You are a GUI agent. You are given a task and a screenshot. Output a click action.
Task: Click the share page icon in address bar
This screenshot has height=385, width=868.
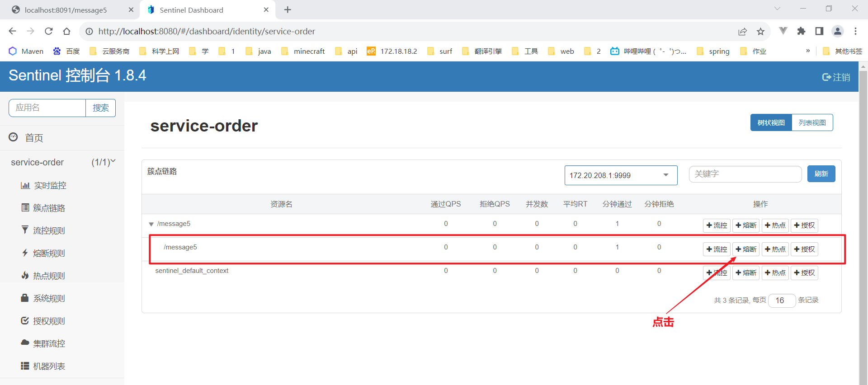coord(742,31)
